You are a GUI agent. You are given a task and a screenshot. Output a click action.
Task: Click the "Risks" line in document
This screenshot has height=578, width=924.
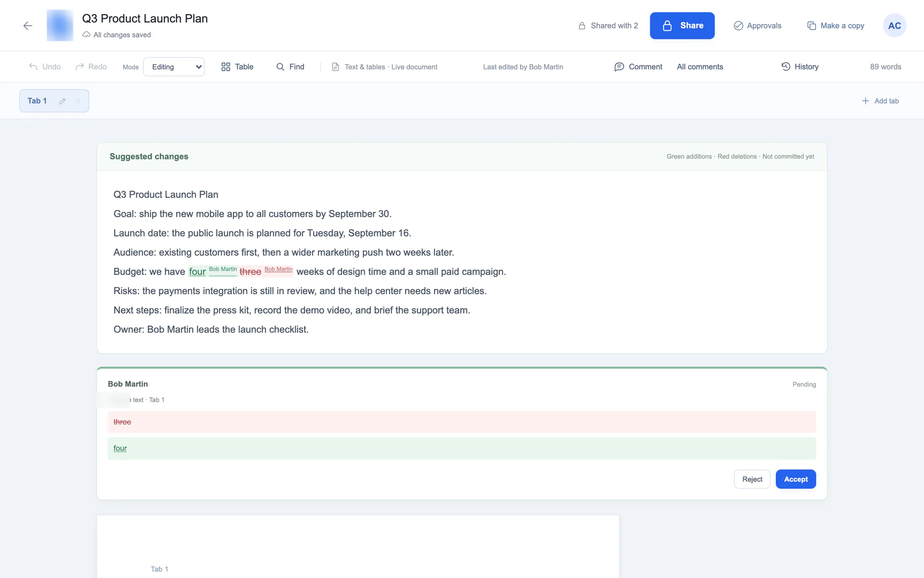click(300, 291)
